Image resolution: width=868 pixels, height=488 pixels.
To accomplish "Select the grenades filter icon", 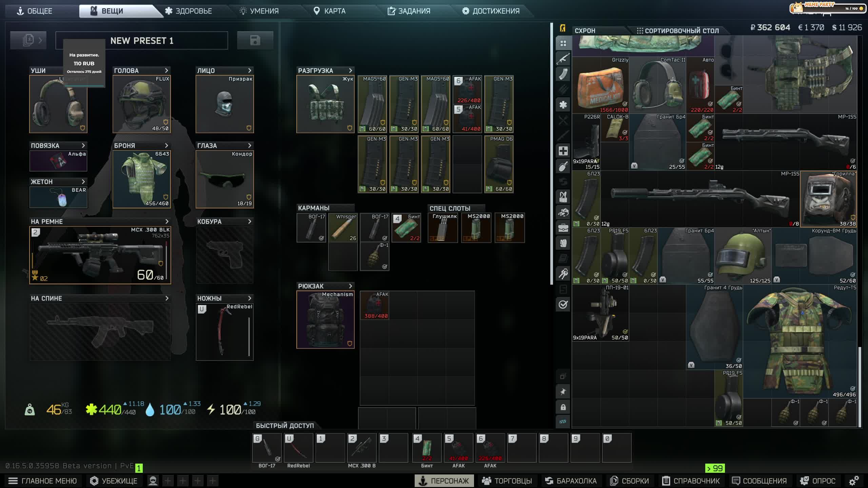I will point(563,166).
